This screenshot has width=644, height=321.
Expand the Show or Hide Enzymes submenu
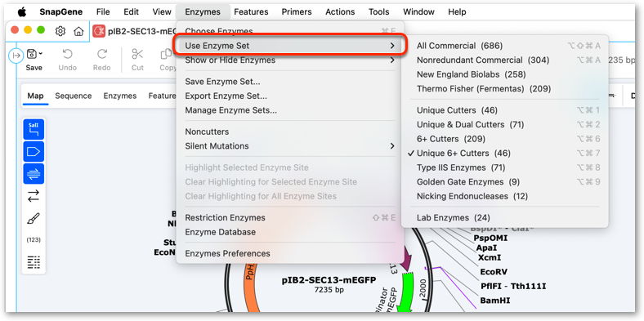click(x=290, y=60)
